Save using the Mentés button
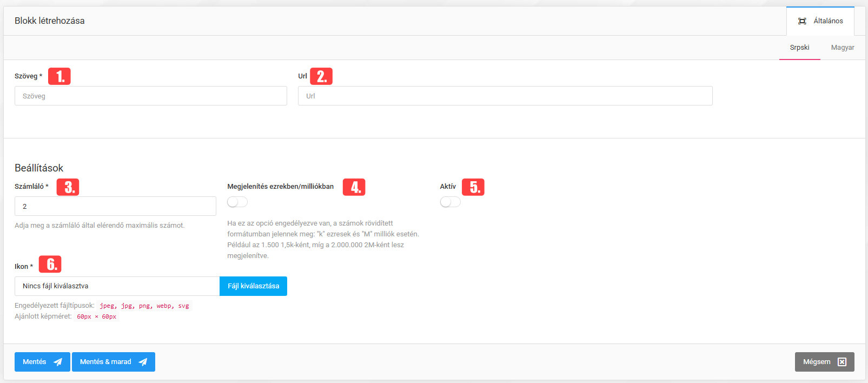This screenshot has height=383, width=868. click(x=42, y=362)
